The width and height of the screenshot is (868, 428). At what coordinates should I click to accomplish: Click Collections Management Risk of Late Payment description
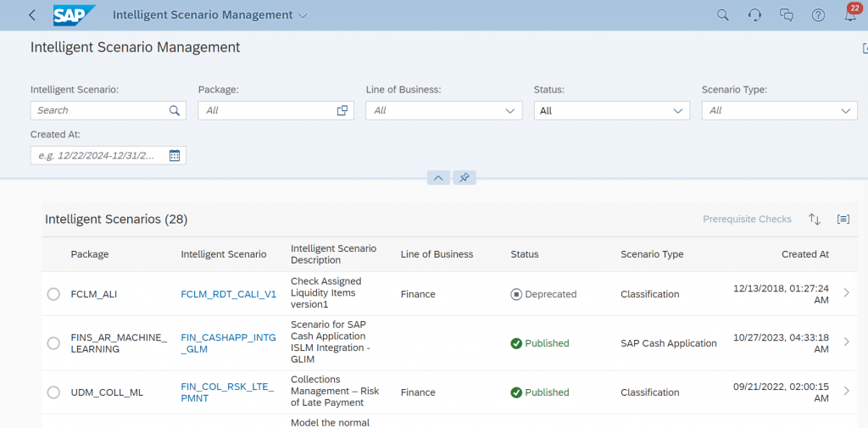(x=335, y=391)
